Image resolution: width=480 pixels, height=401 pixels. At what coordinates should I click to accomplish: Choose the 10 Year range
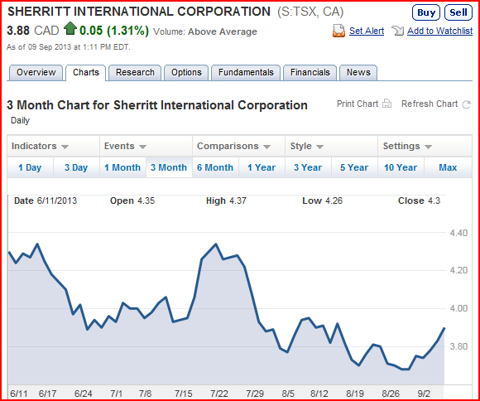(x=401, y=167)
